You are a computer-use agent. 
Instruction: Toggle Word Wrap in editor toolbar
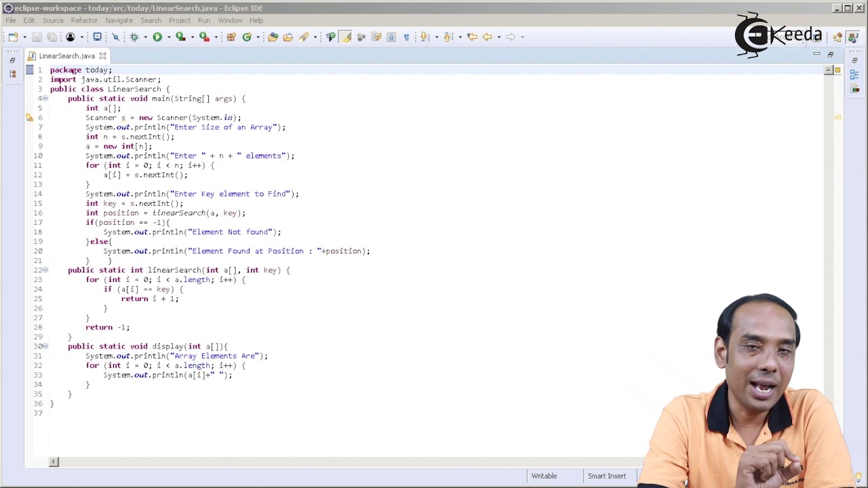click(x=376, y=37)
